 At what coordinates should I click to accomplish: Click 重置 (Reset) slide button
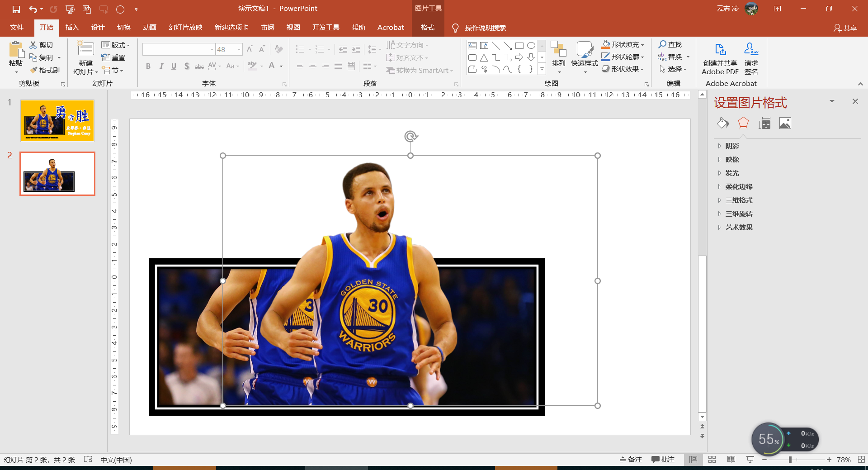pos(113,57)
